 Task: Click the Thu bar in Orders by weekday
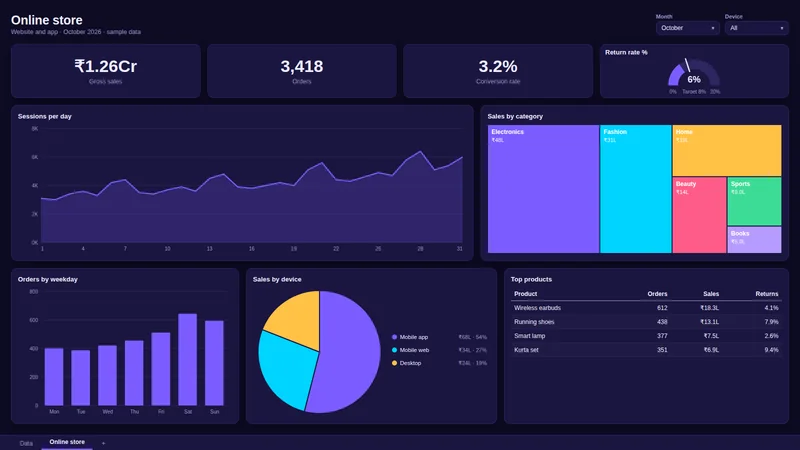[134, 373]
